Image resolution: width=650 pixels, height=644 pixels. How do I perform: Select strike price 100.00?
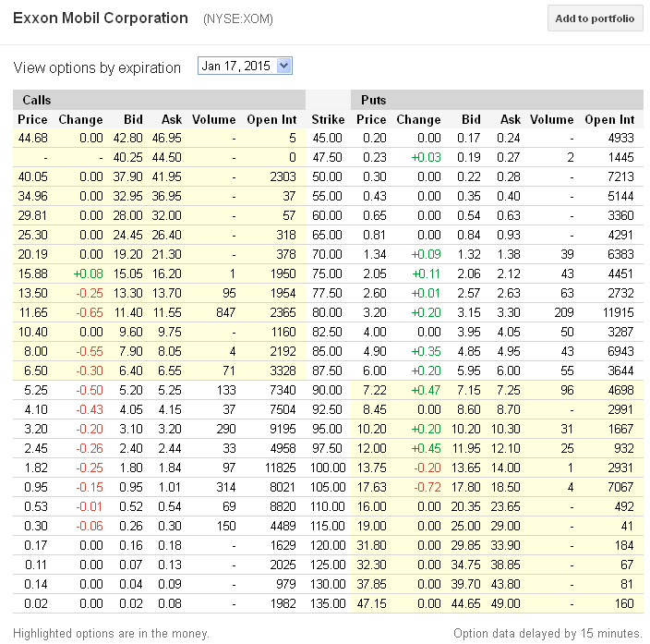pos(328,468)
